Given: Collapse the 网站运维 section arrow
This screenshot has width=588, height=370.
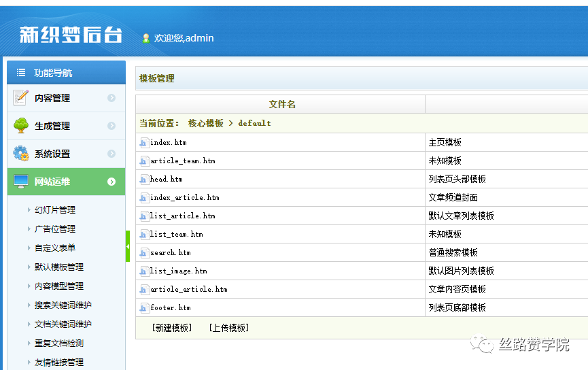Looking at the screenshot, I should pyautogui.click(x=111, y=182).
